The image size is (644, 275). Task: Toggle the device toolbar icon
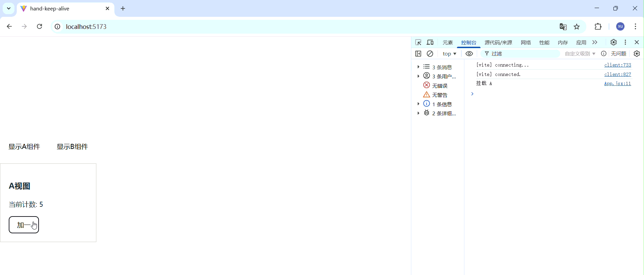pyautogui.click(x=430, y=42)
